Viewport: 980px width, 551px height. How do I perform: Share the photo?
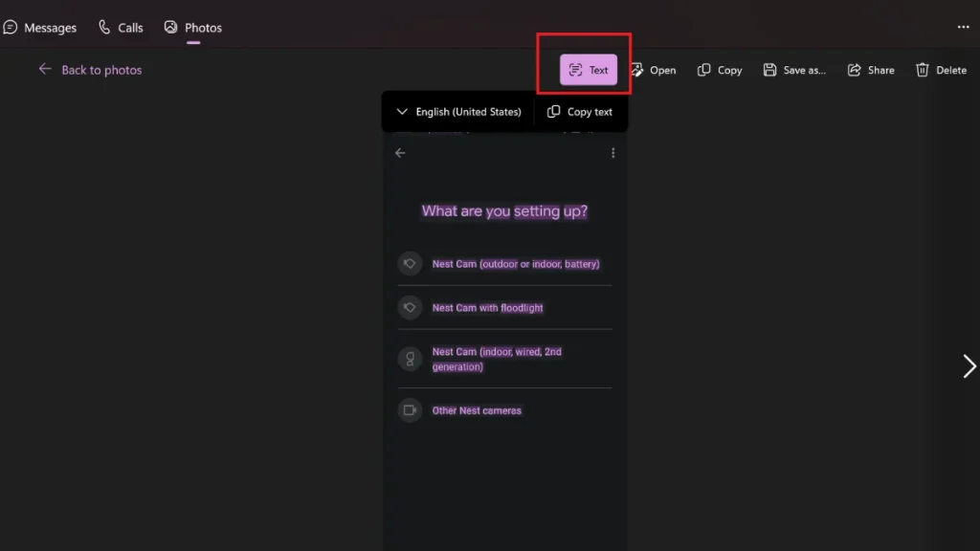[x=871, y=70]
